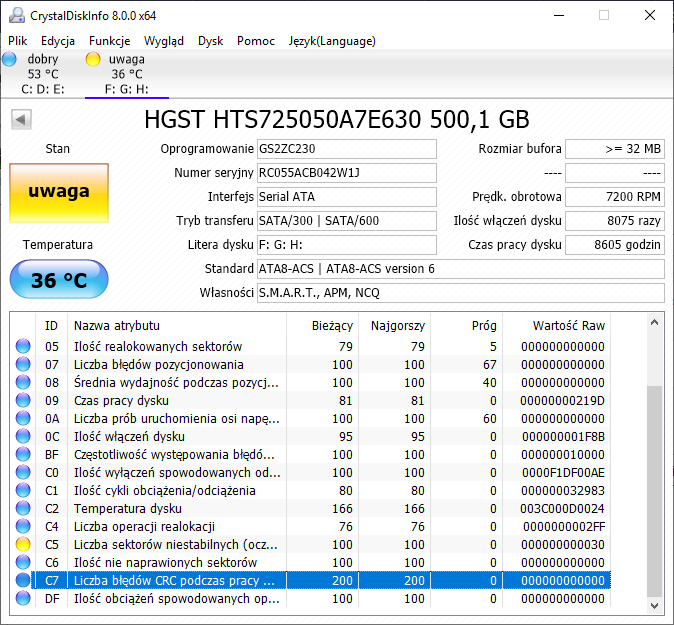
Task: Click the Wartość Raw column header
Action: coord(557,326)
